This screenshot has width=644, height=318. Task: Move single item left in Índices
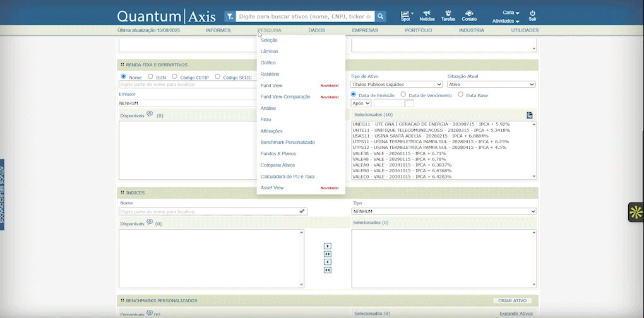(x=327, y=262)
